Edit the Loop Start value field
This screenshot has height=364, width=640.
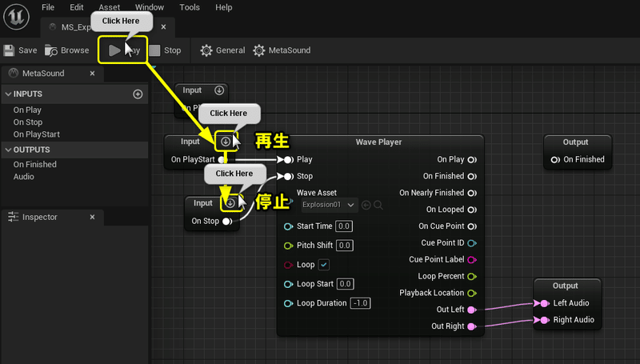346,284
